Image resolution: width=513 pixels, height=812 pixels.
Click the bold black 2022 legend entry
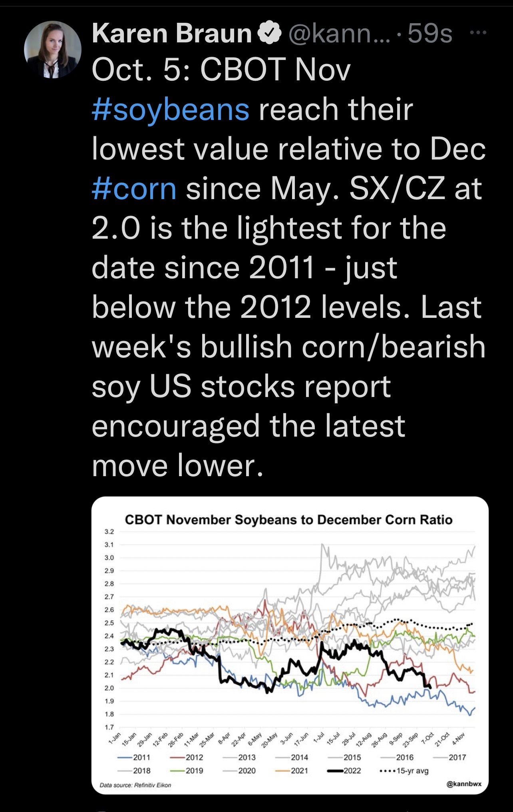pos(344,770)
